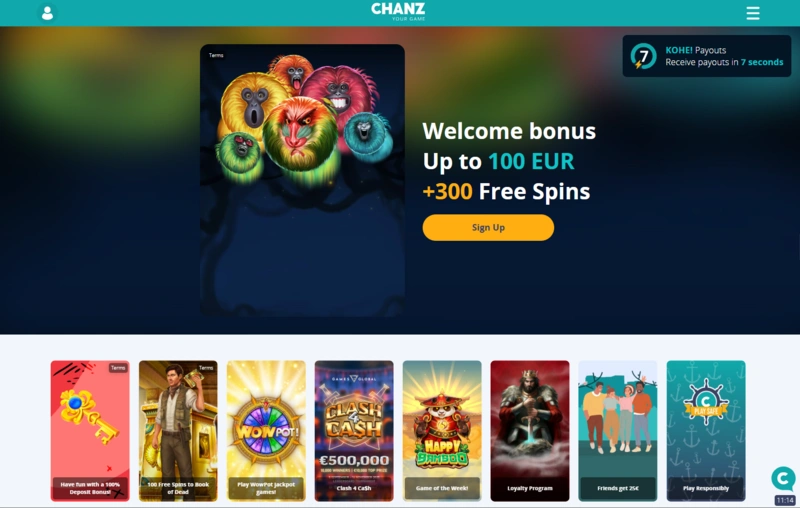The image size is (800, 508).
Task: Open Terms link on welcome banner
Action: click(x=216, y=55)
